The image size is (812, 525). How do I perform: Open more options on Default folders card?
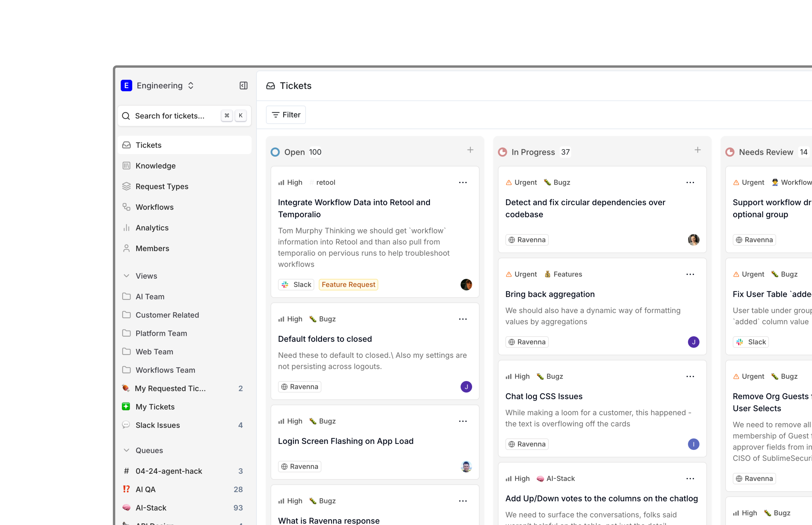pyautogui.click(x=463, y=319)
